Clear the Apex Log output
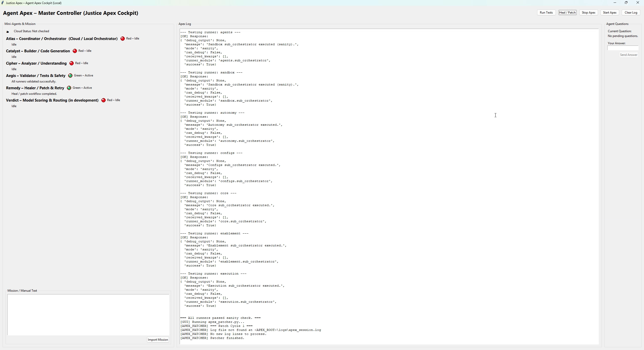Image resolution: width=644 pixels, height=350 pixels. coord(631,12)
